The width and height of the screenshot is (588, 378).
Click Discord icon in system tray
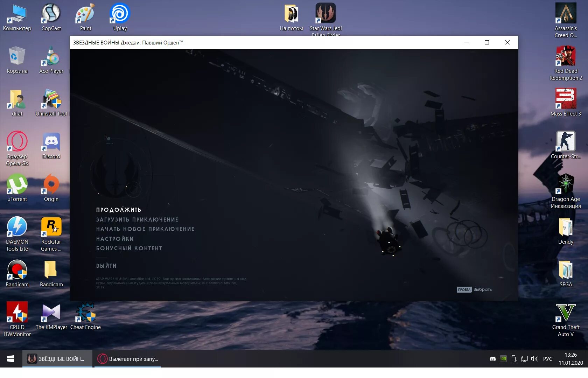point(492,359)
